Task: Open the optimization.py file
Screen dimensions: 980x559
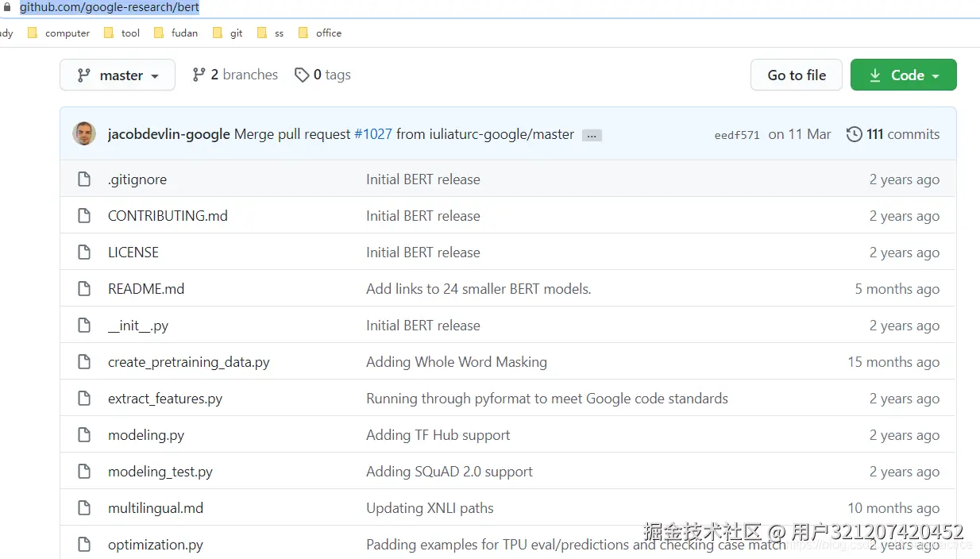Action: (156, 545)
